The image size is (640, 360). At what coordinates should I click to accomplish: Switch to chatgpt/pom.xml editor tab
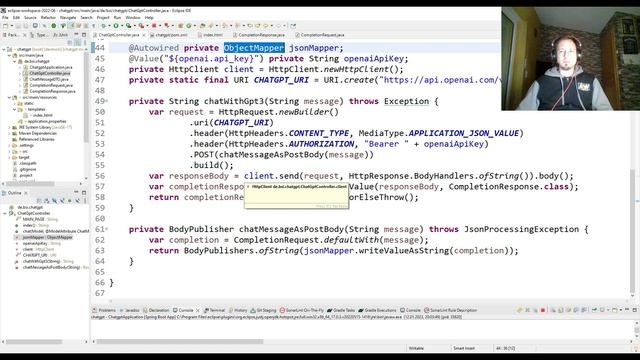[168, 35]
